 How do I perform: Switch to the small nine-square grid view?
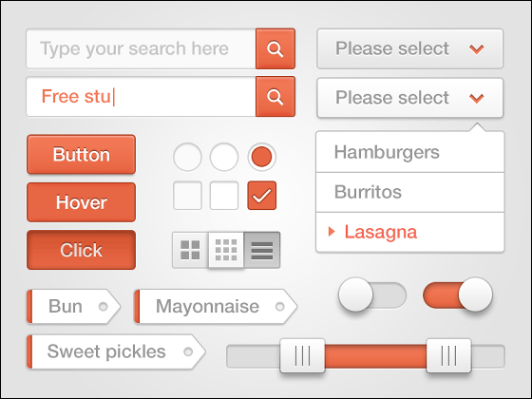click(x=226, y=250)
